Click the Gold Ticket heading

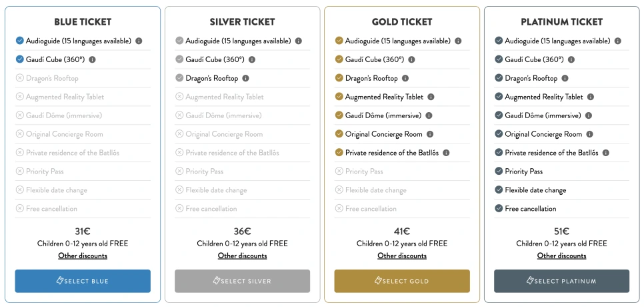point(402,22)
